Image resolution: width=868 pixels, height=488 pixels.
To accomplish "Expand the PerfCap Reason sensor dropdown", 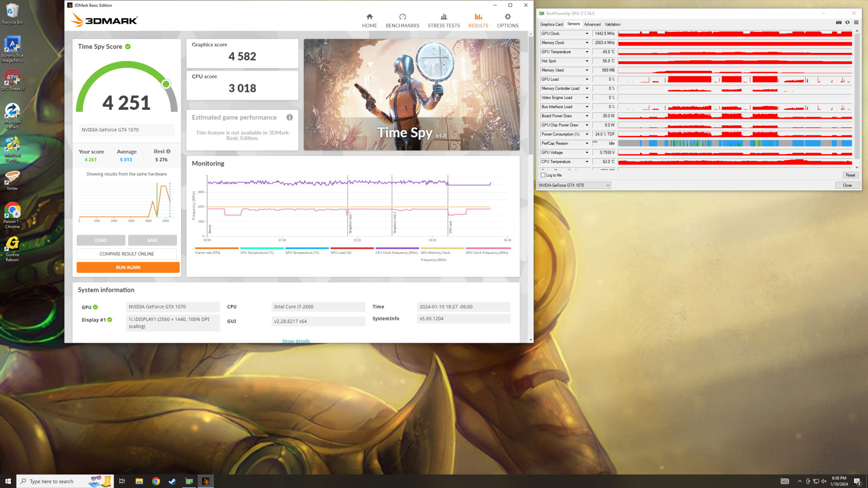I will (x=587, y=144).
